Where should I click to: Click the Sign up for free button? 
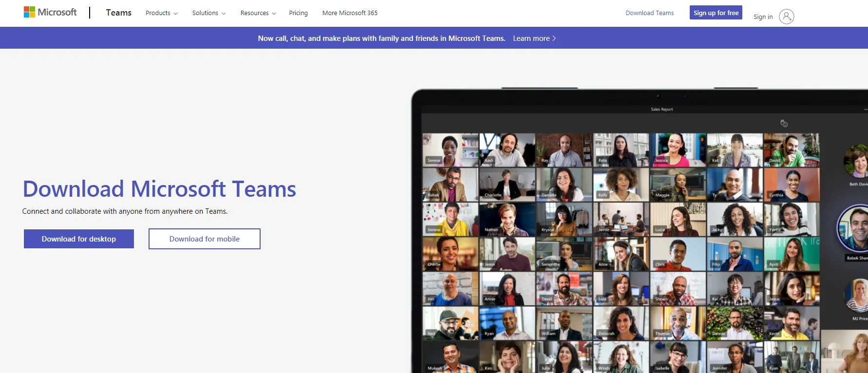[x=716, y=13]
